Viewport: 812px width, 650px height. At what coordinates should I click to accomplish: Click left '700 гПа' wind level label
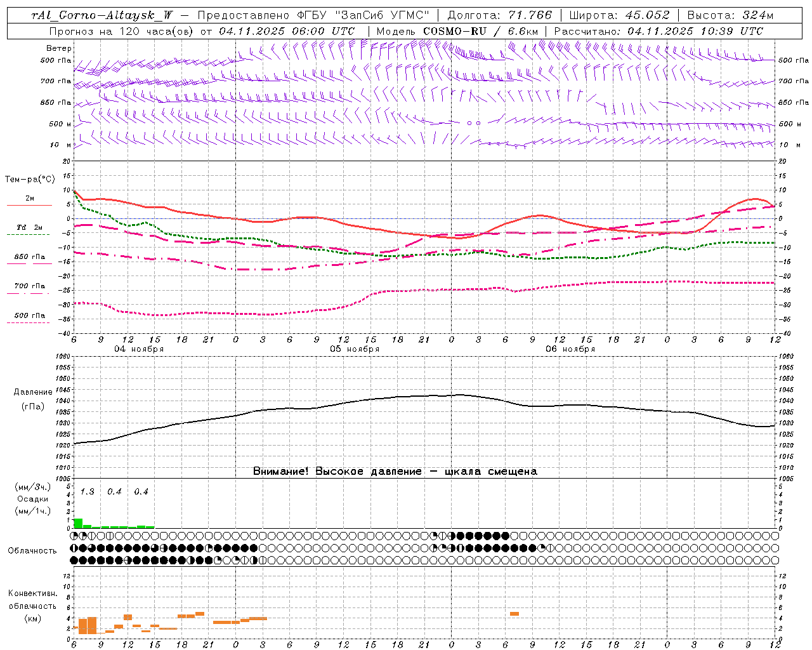coord(56,81)
